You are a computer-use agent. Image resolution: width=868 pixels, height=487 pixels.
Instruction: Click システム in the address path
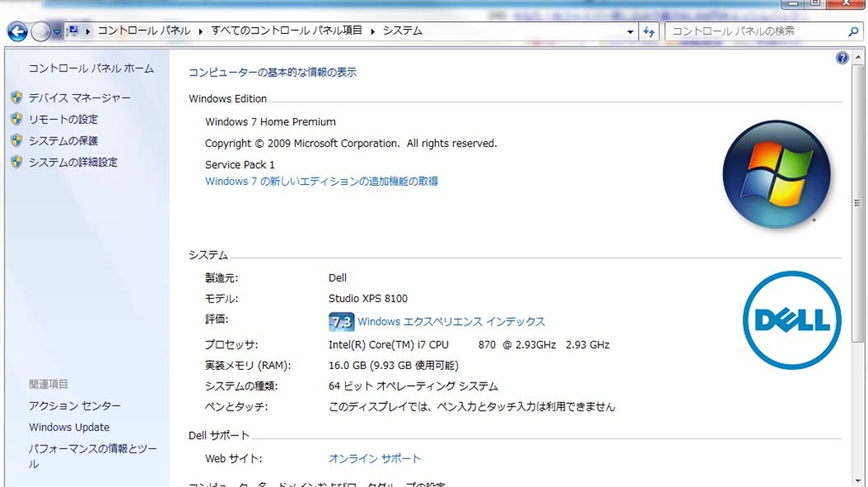point(403,31)
